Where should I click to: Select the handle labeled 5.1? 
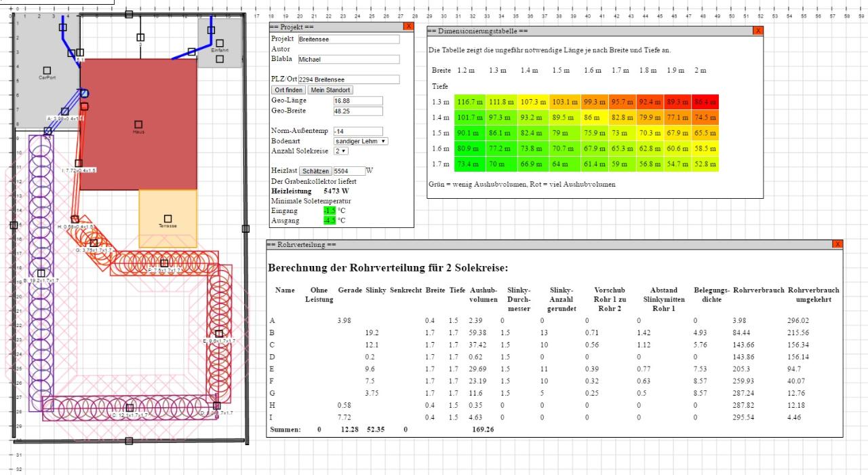80,52
